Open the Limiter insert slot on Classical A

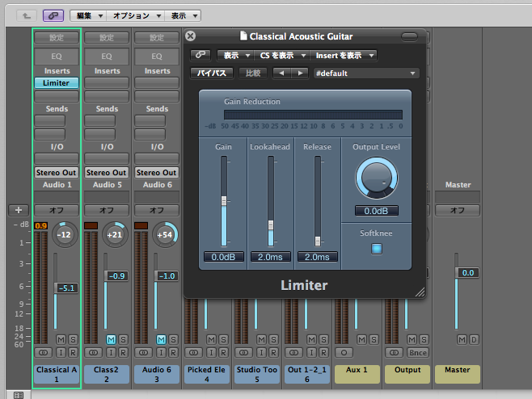[57, 83]
